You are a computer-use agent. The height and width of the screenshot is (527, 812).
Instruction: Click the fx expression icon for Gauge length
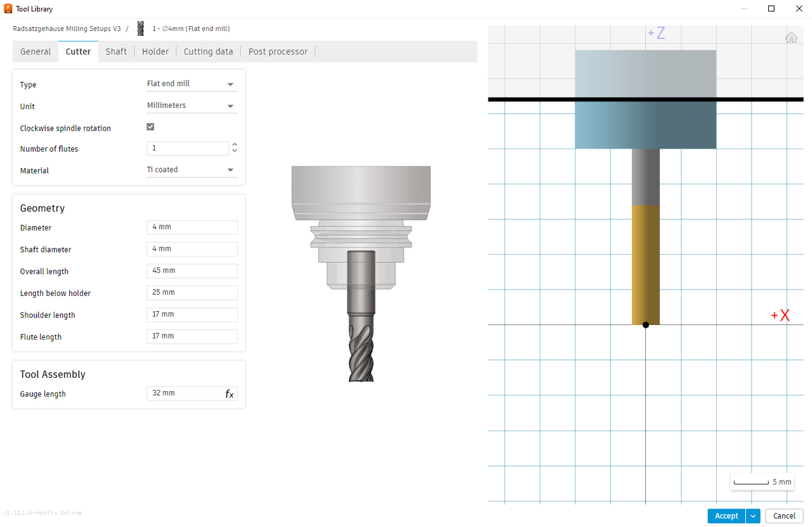230,394
